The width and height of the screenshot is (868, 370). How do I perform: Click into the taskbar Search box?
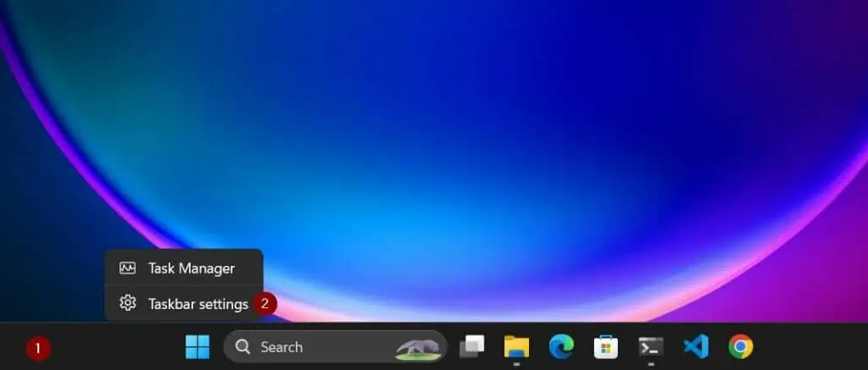pyautogui.click(x=336, y=347)
